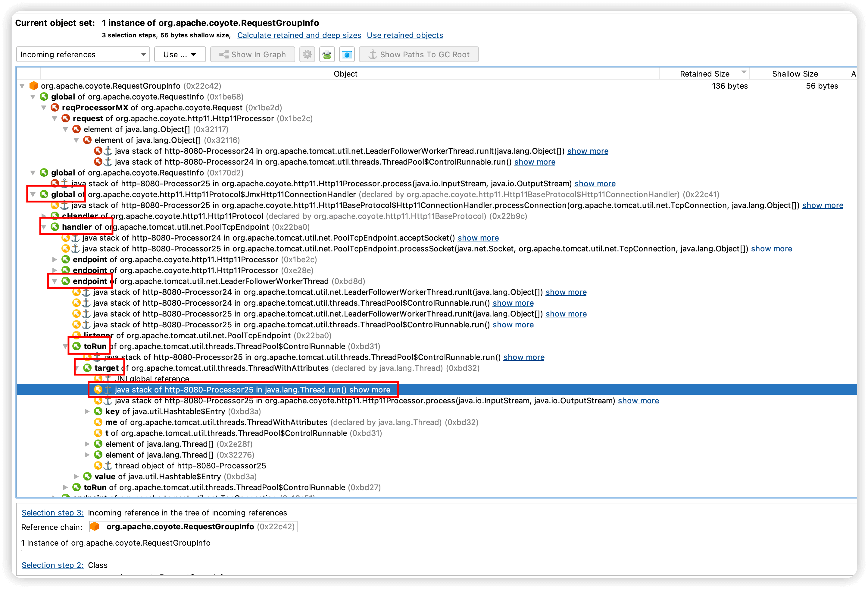The height and width of the screenshot is (589, 868).
Task: Select JNI global reference row
Action: coord(437,379)
